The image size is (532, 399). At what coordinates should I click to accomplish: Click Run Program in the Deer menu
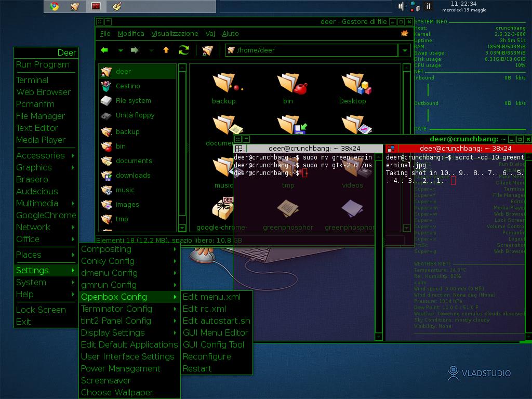46,64
